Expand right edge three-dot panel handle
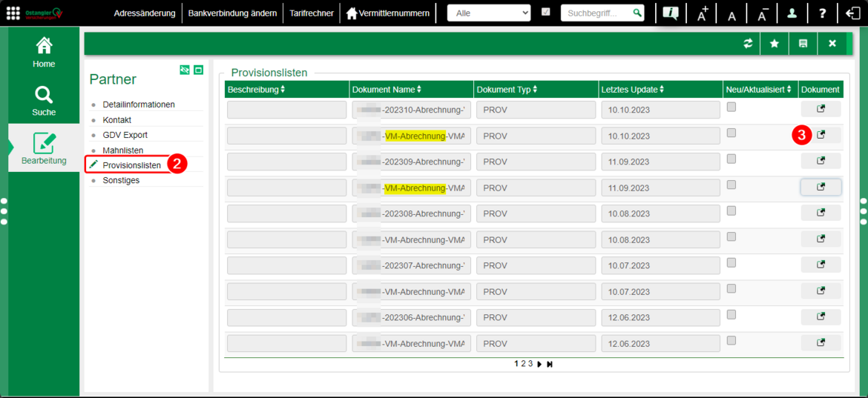The width and height of the screenshot is (868, 398). click(864, 211)
